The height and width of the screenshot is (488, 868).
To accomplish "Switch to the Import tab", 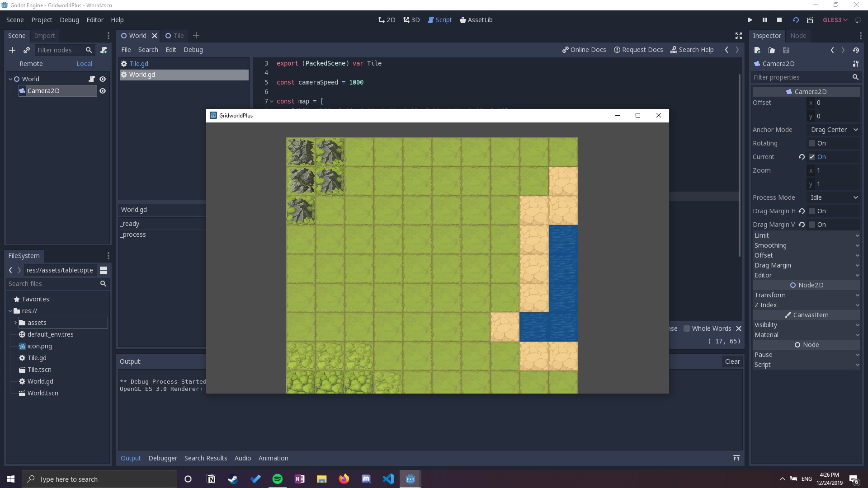I will pyautogui.click(x=45, y=36).
